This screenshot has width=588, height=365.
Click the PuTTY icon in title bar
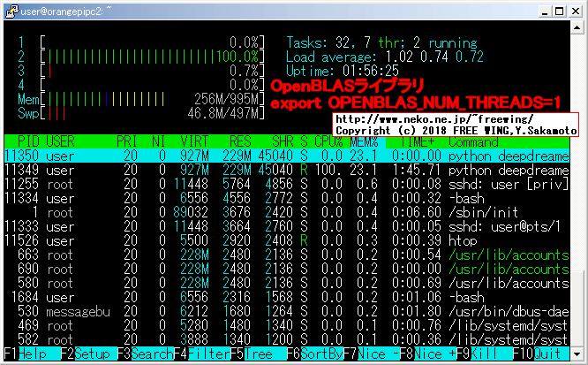[12, 11]
